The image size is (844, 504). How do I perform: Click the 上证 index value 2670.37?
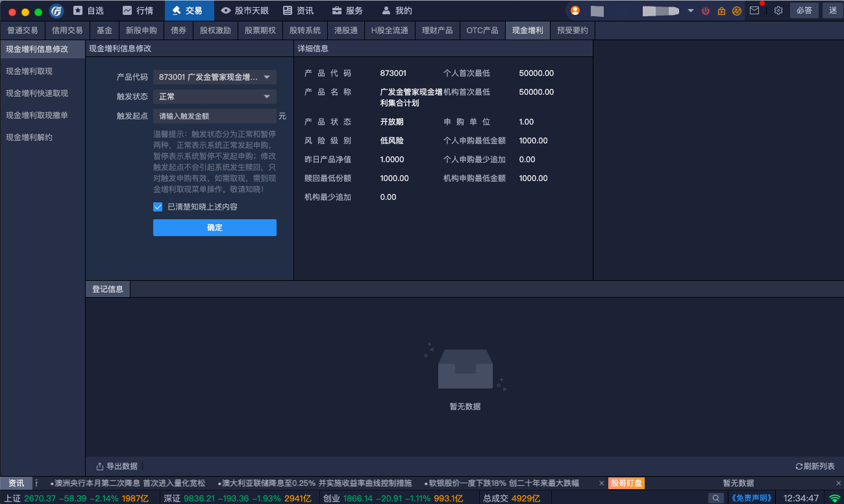[40, 498]
